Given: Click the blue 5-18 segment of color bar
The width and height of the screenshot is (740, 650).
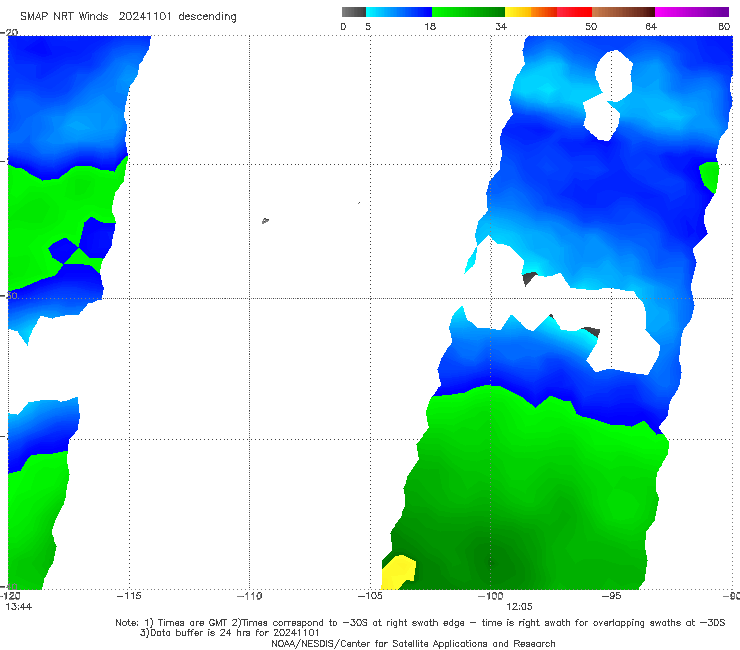Looking at the screenshot, I should tap(399, 12).
